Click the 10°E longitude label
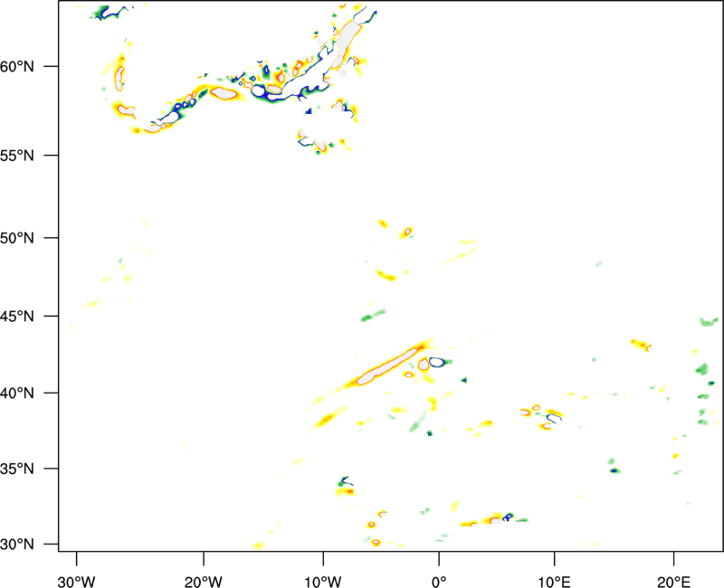This screenshot has height=588, width=724. (554, 582)
